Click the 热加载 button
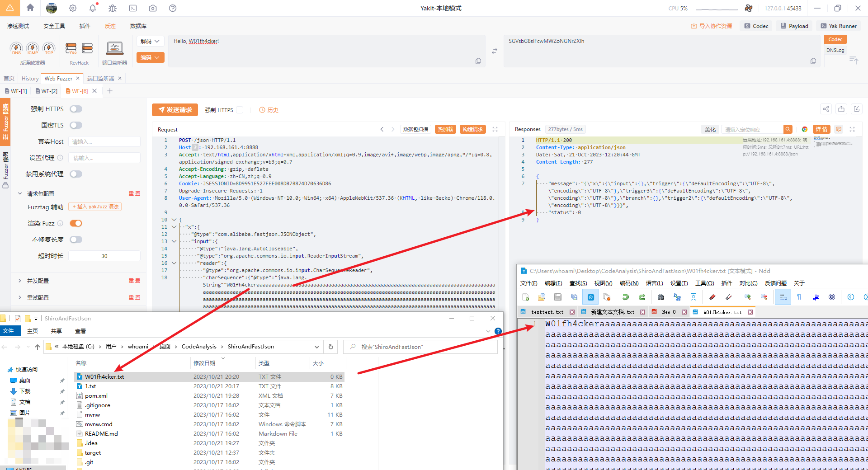The image size is (868, 470). 445,129
